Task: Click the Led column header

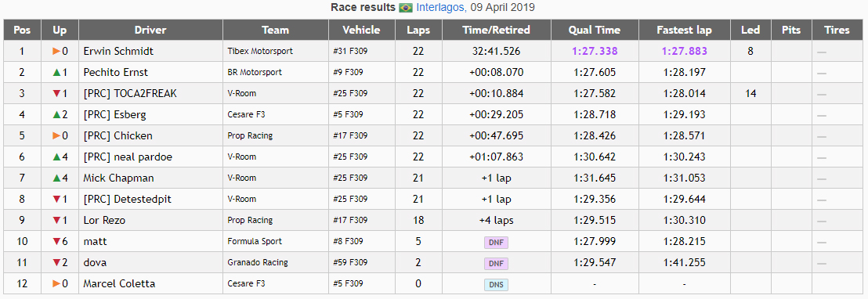Action: click(750, 30)
